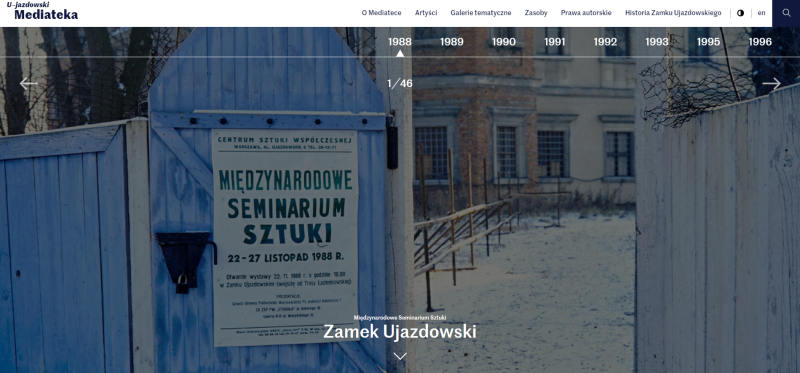Screen dimensions: 800x373
Task: Go to Zasoby section
Action: 536,13
